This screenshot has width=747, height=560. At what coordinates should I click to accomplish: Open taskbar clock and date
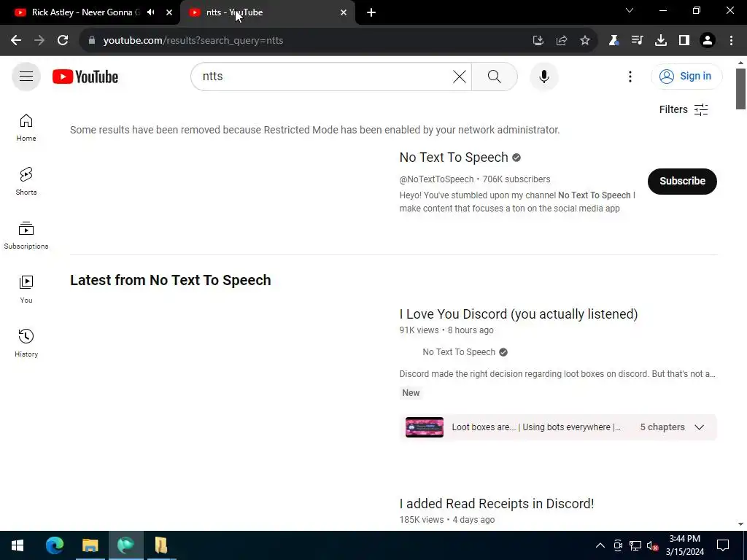(x=684, y=545)
